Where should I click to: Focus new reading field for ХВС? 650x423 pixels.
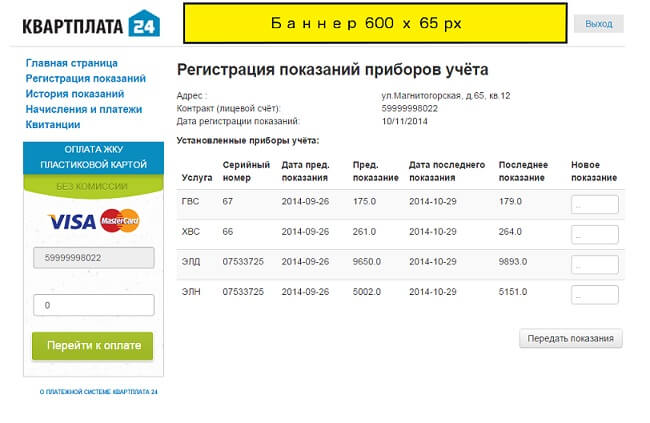tap(594, 235)
